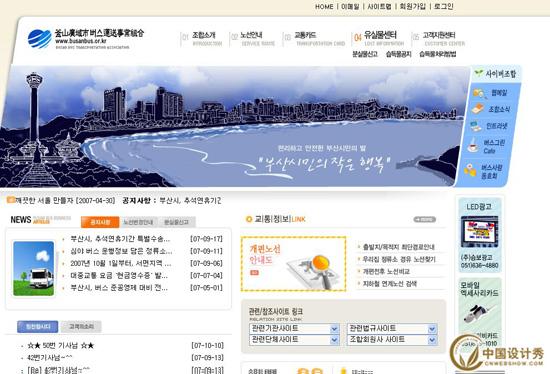
Task: Open the 인트라넷 computer icon
Action: (x=476, y=126)
